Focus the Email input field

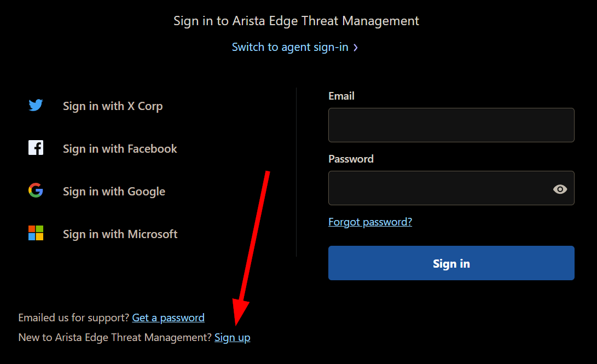click(x=451, y=125)
